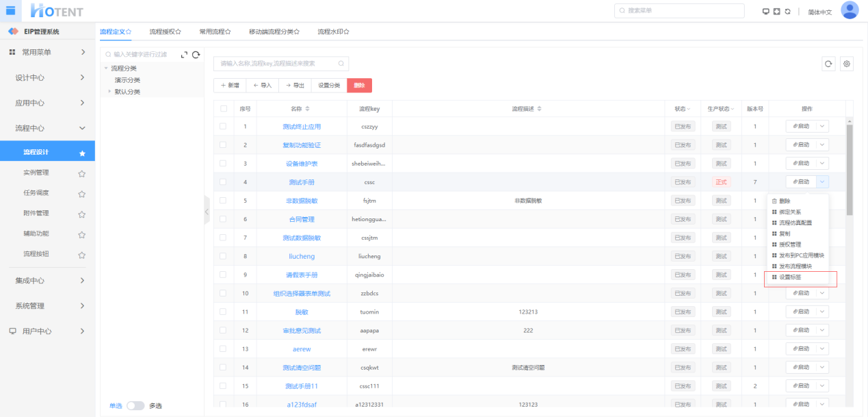
Task: Click the fullscreen icon in top header
Action: pos(776,12)
